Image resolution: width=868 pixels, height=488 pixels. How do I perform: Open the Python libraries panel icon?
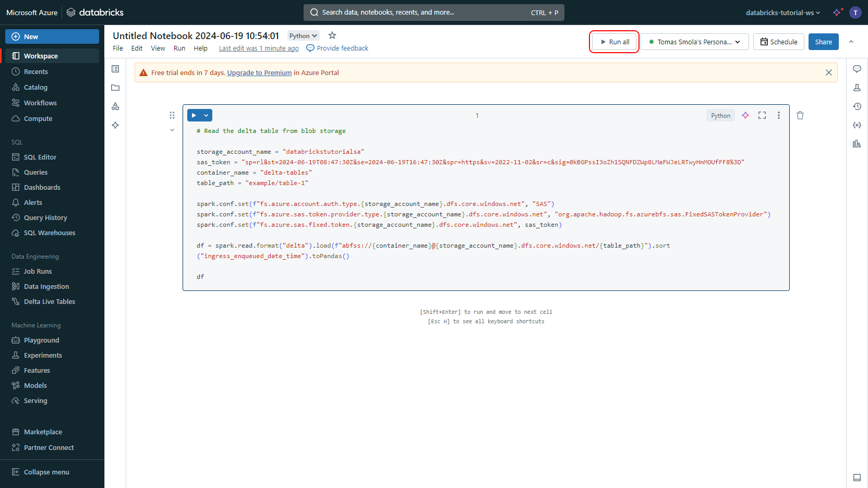coord(857,144)
